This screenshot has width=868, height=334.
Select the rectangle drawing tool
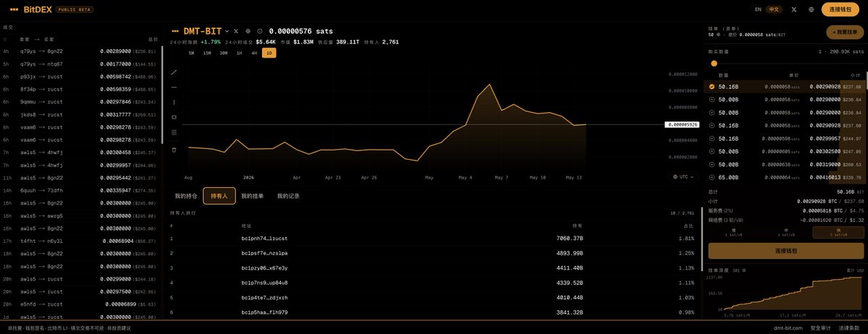coord(174,117)
